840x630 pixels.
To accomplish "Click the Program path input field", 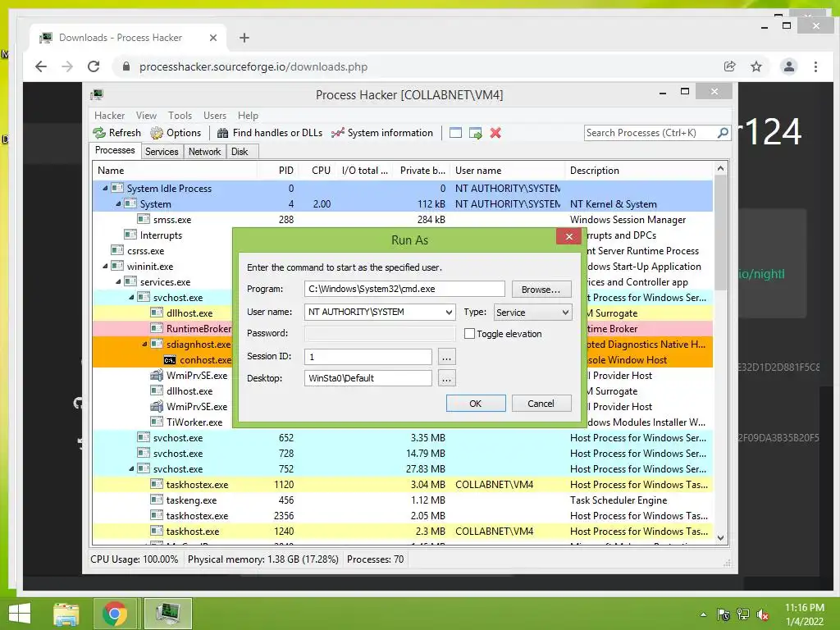I will pyautogui.click(x=404, y=289).
